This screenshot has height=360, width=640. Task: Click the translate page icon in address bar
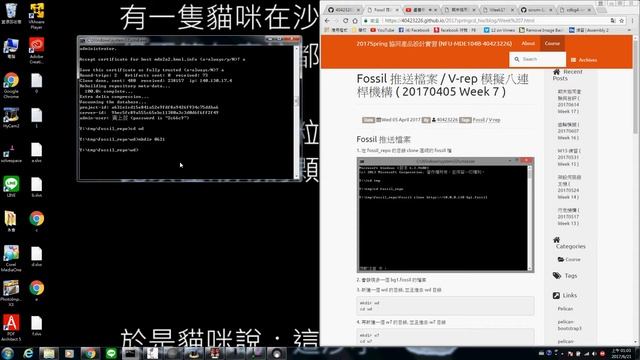click(613, 20)
